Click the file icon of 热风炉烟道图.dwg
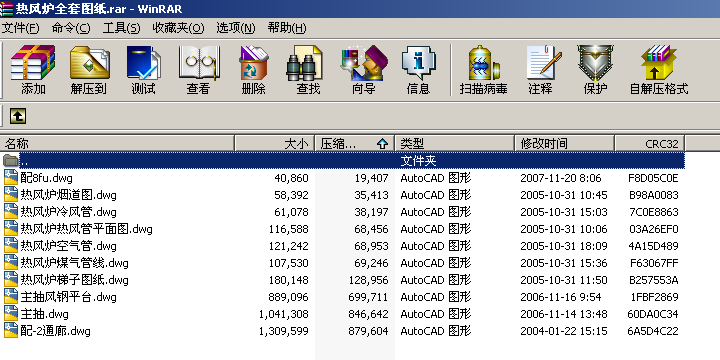 coord(11,194)
